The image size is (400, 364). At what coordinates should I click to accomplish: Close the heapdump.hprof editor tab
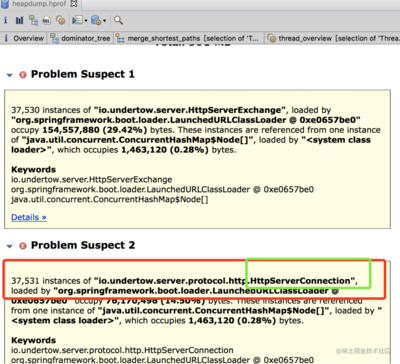(x=74, y=4)
